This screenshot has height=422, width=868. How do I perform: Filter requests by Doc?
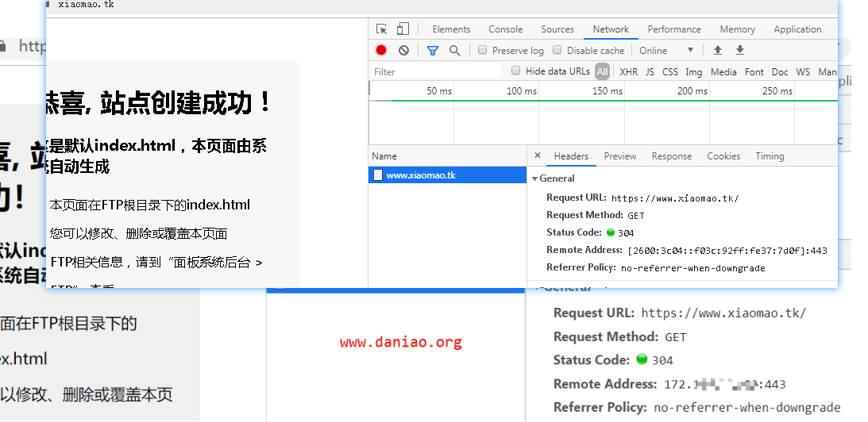coord(779,72)
